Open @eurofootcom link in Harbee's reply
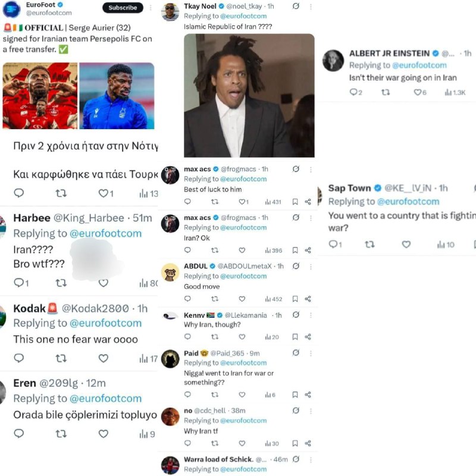Viewport: 476px width, 476px height. pos(106,233)
